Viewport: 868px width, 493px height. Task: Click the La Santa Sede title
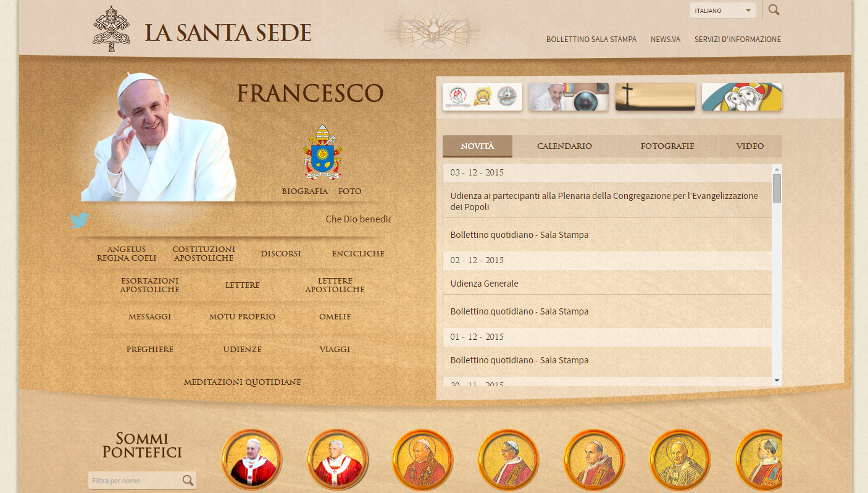coord(228,33)
